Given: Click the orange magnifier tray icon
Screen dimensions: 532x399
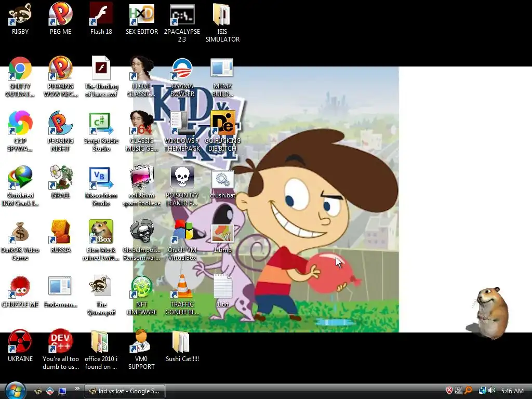Looking at the screenshot, I should click(x=468, y=391).
